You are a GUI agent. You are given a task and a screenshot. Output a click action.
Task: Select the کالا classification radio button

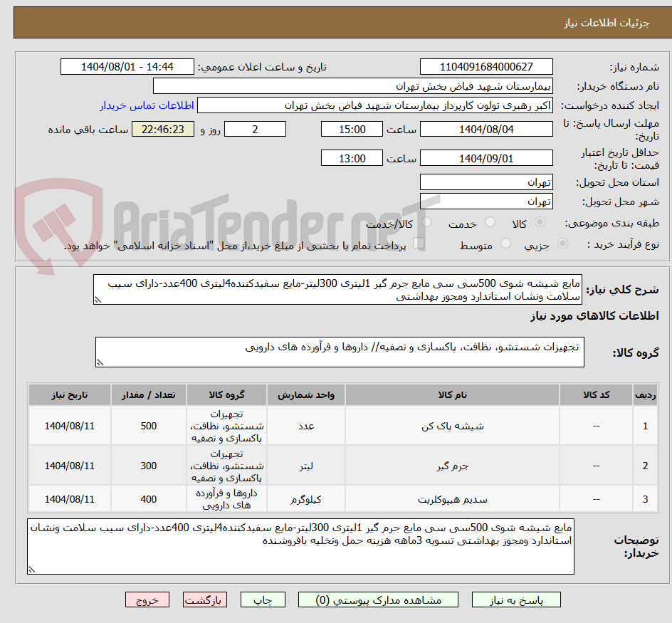[540, 221]
